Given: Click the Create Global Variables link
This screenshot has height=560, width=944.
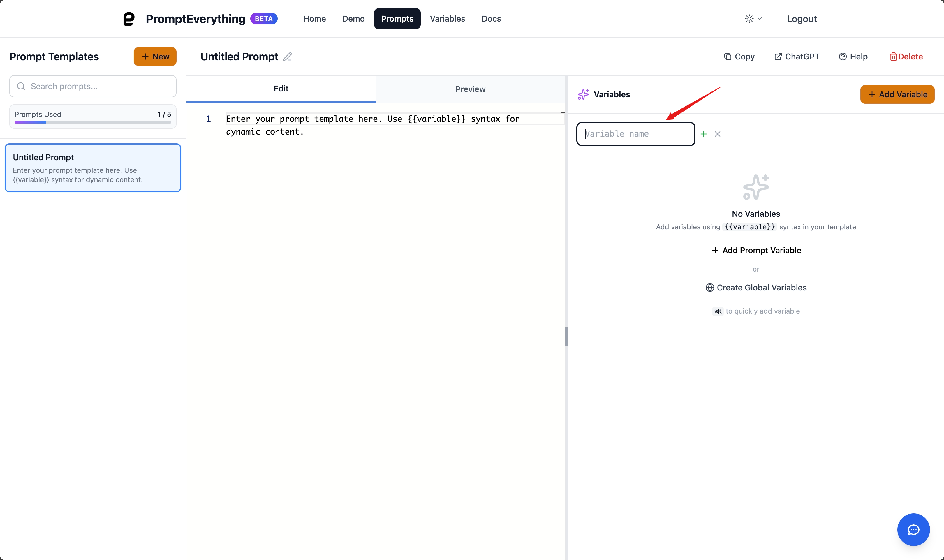Looking at the screenshot, I should pos(756,288).
